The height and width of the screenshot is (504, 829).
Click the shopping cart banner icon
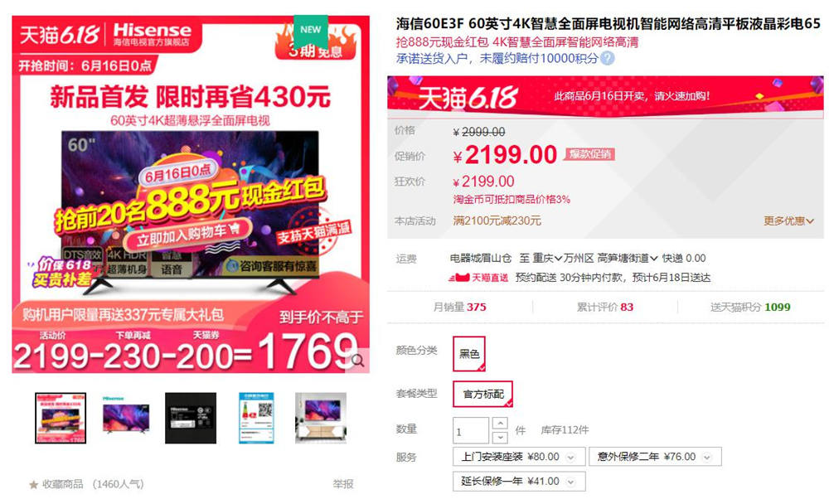234,229
